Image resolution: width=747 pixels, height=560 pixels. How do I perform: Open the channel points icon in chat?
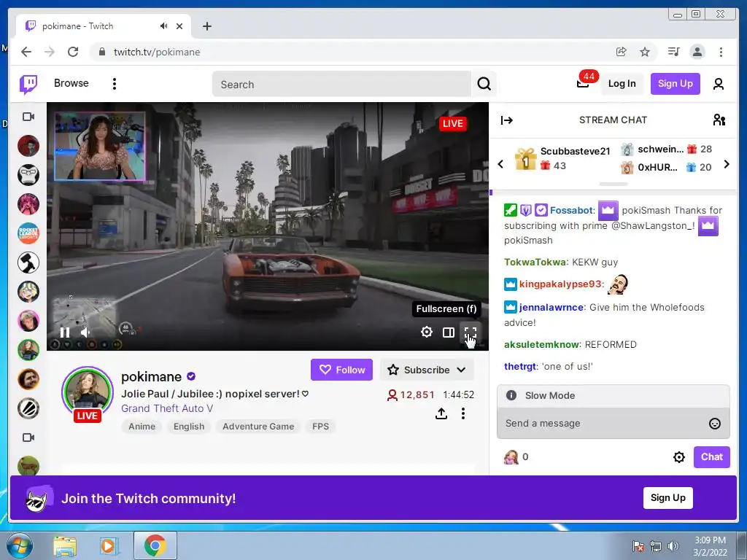(x=511, y=457)
